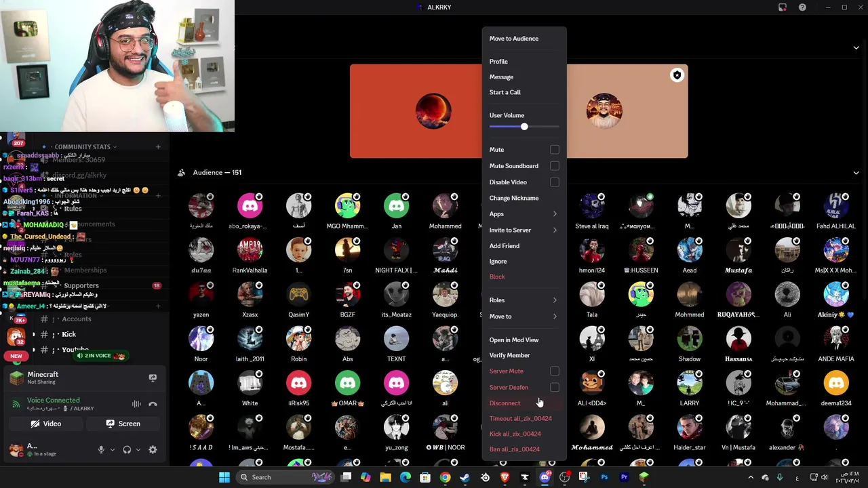Select the orange speaker card with moon avatar
Viewport: 868px width, 488px height.
(x=416, y=111)
